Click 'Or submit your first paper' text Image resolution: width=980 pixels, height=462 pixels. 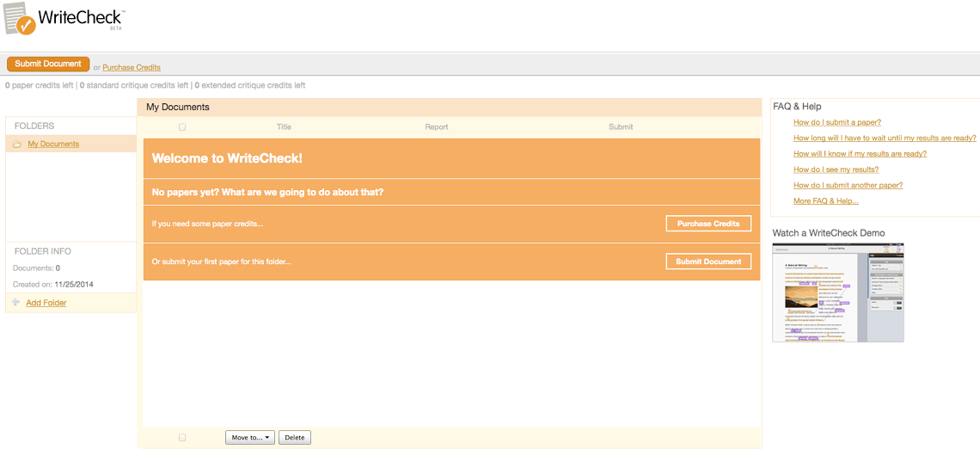point(221,262)
